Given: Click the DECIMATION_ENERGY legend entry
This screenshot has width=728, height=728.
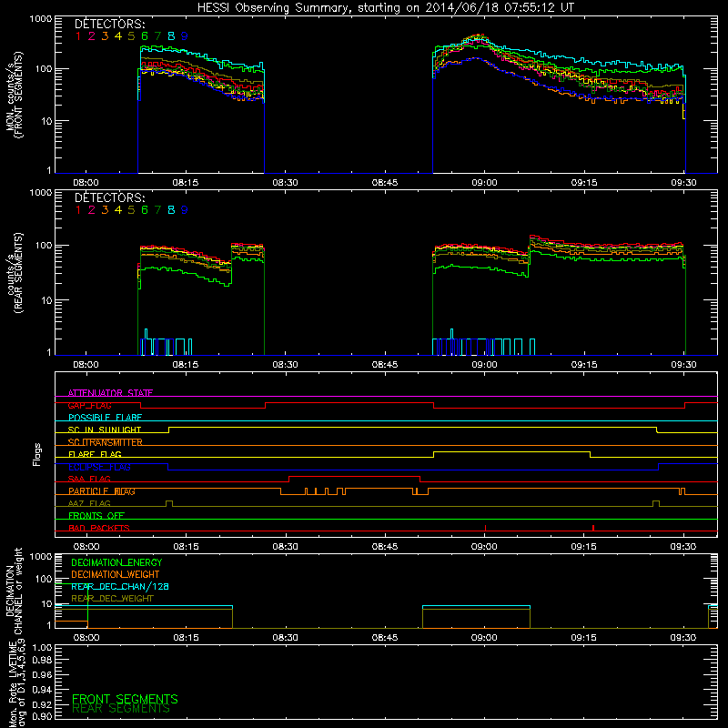Looking at the screenshot, I should click(x=116, y=562).
